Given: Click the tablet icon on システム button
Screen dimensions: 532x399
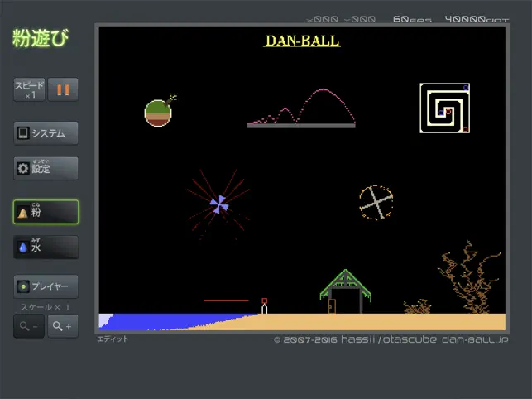Looking at the screenshot, I should pos(23,133).
